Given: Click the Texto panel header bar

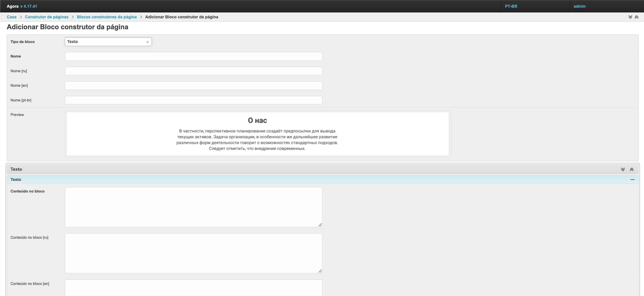Looking at the screenshot, I should click(x=300, y=169).
